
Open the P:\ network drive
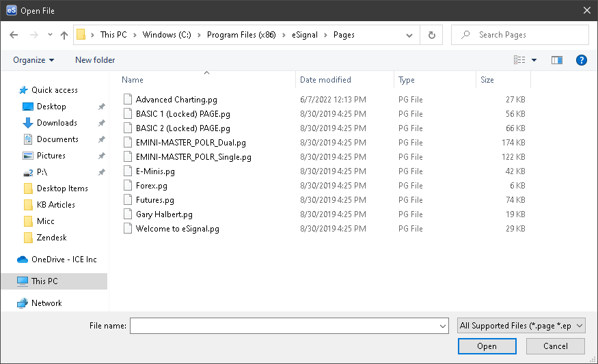(x=42, y=172)
